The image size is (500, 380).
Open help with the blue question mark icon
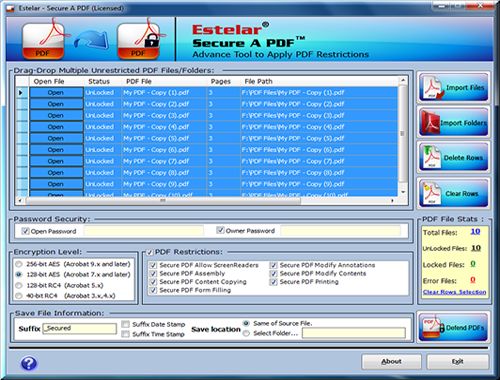pos(29,363)
